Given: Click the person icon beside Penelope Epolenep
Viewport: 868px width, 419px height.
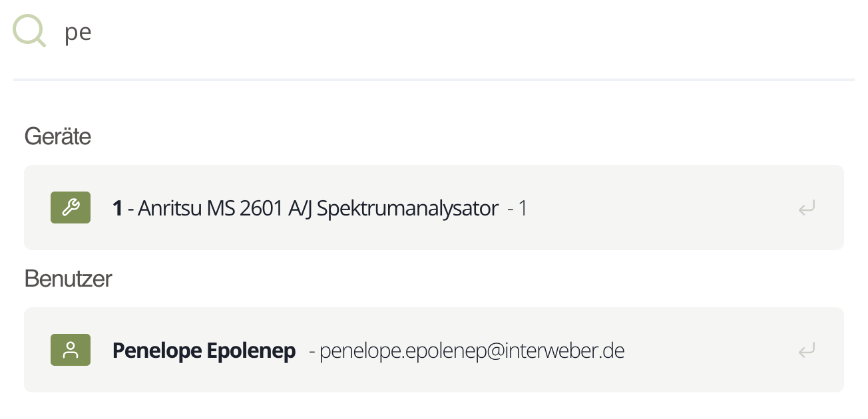Looking at the screenshot, I should click(71, 350).
